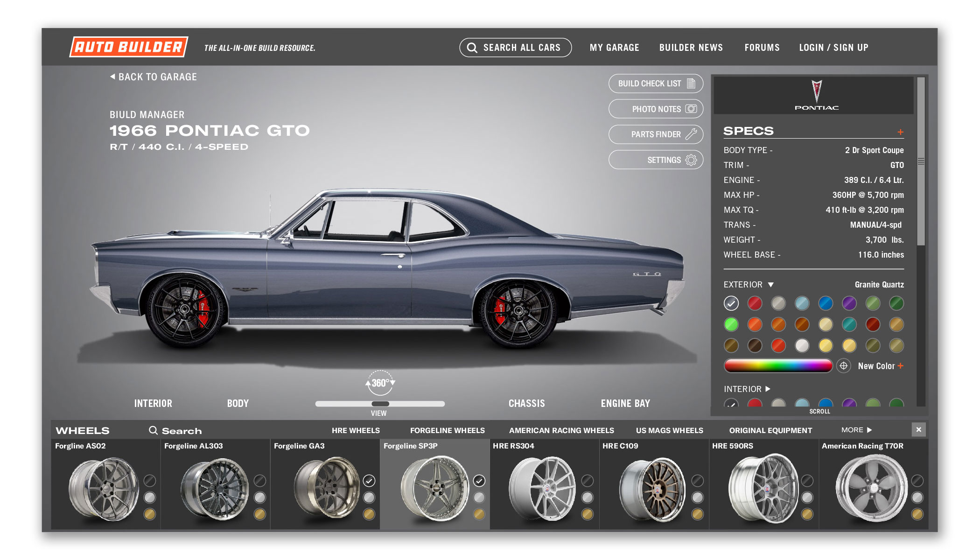Expand the Interior color section
Image resolution: width=980 pixels, height=560 pixels.
tap(768, 389)
